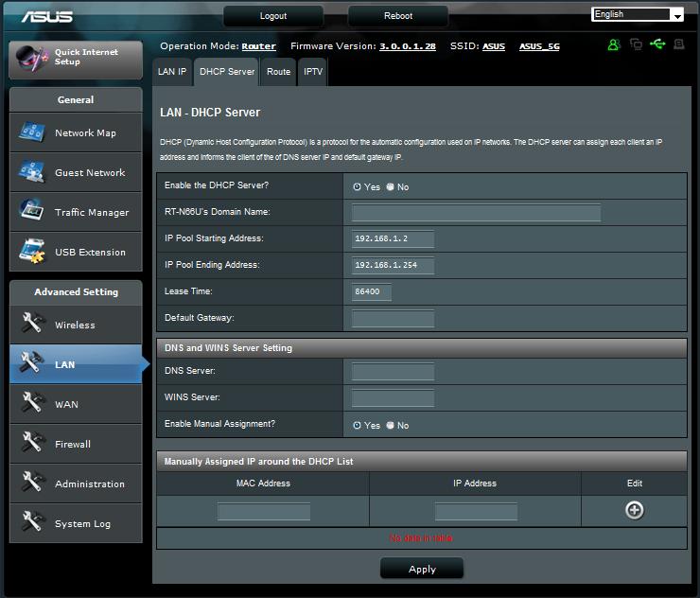Screen dimensions: 700x598
Task: Open Administration settings
Action: (76, 484)
